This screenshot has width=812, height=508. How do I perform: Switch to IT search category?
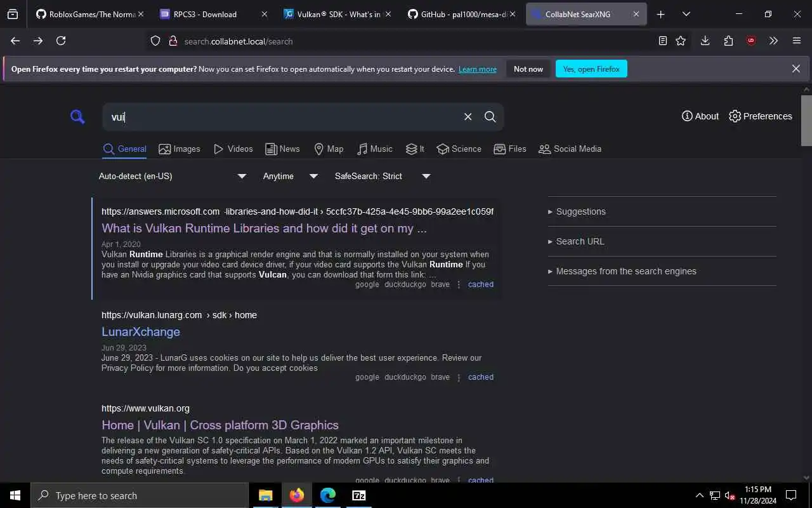[415, 149]
